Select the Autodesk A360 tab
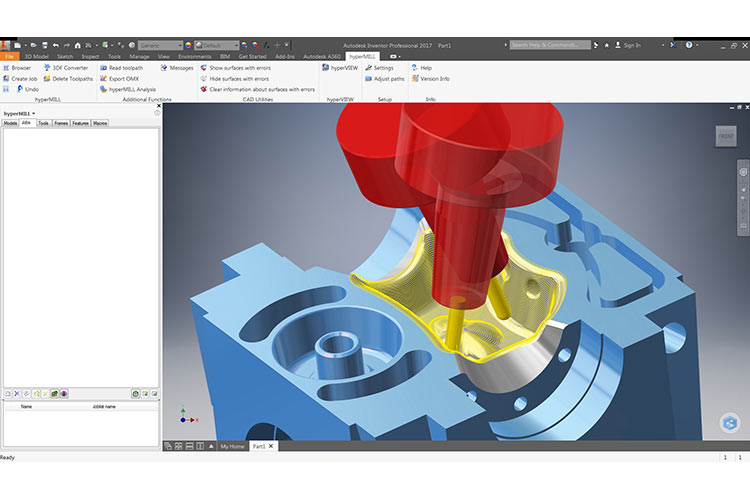750x500 pixels. click(322, 56)
